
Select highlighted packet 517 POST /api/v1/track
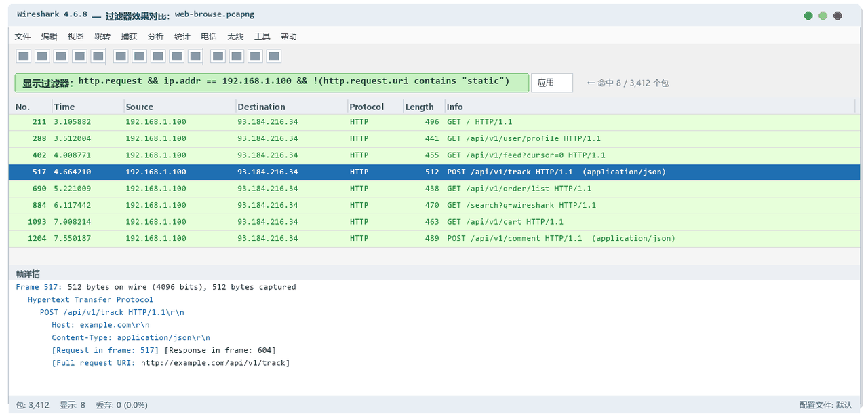(x=434, y=172)
